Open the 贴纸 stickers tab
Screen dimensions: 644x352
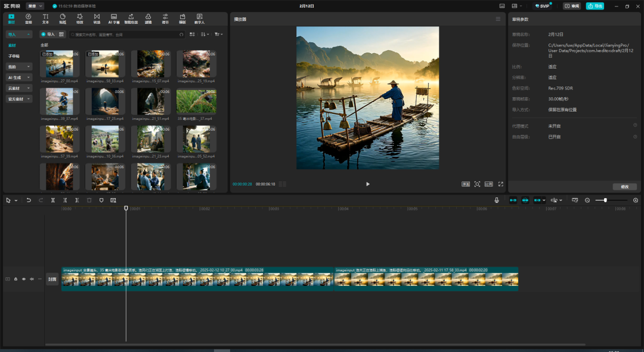63,18
